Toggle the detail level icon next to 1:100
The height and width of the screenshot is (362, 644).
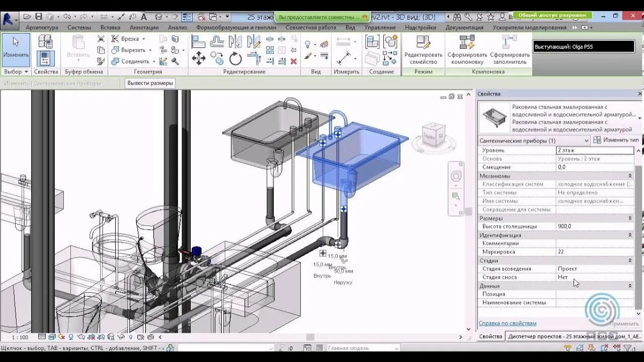click(x=42, y=337)
